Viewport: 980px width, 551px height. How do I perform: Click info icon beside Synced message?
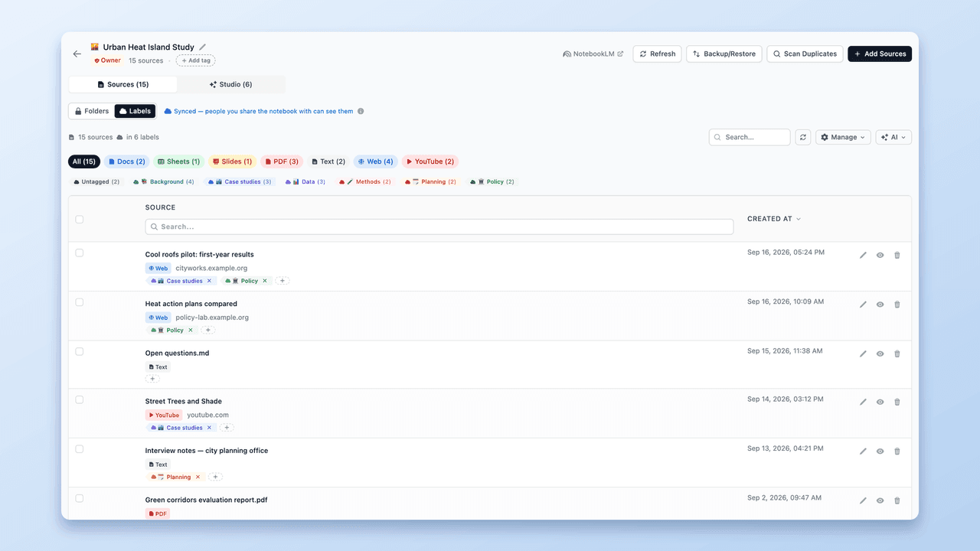click(x=361, y=111)
